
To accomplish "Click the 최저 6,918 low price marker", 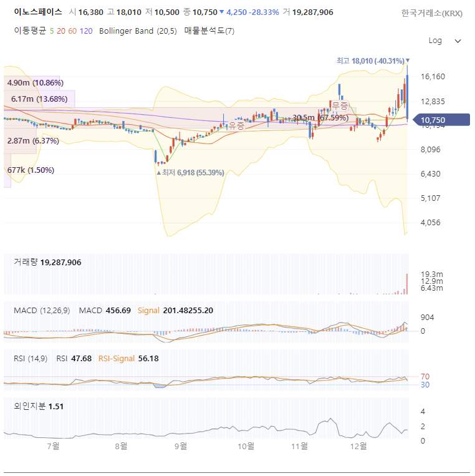I will (190, 173).
